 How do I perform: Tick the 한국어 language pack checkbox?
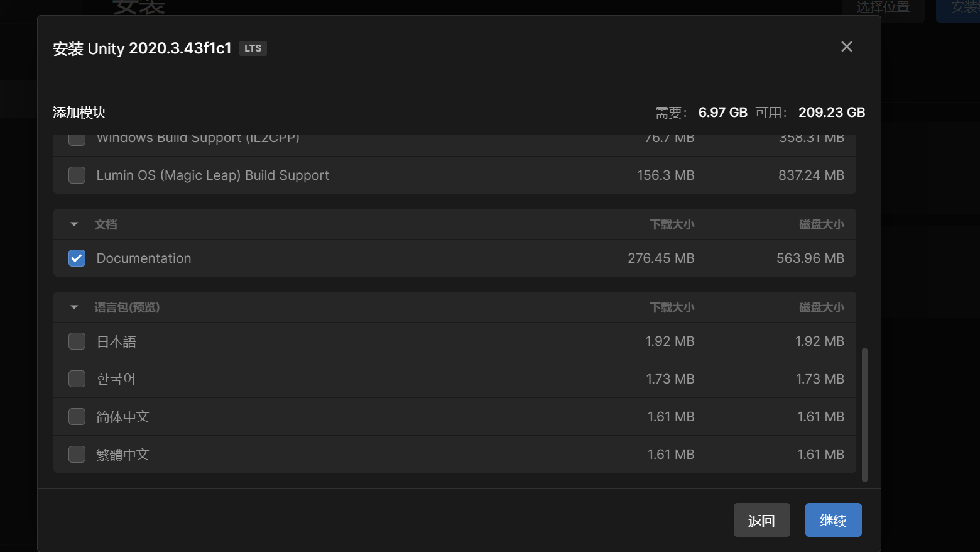(77, 379)
